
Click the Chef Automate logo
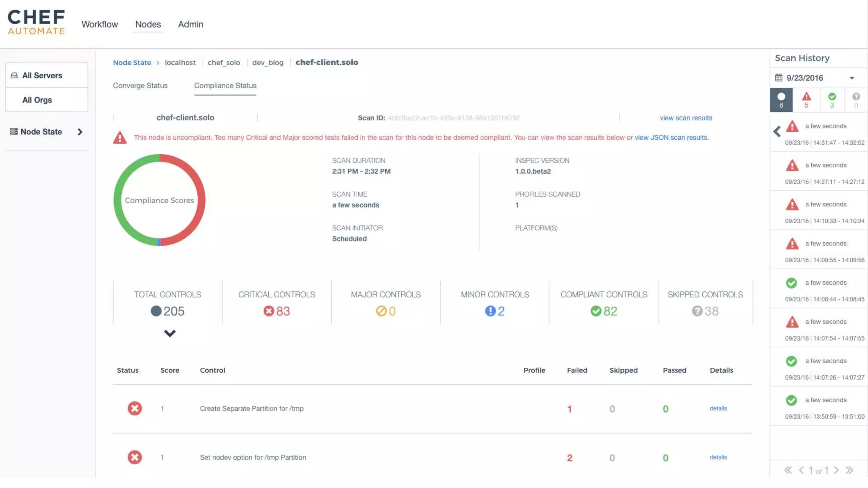(36, 22)
